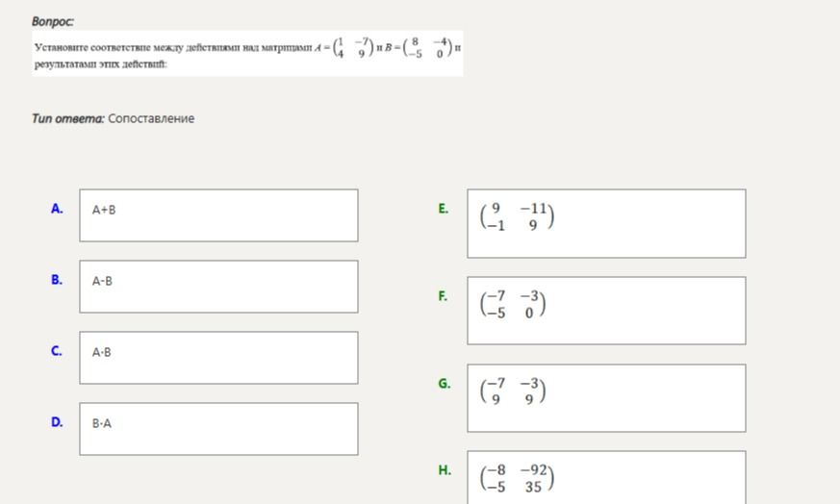840x504 pixels.
Task: Click the Вопрос heading
Action: [53, 21]
